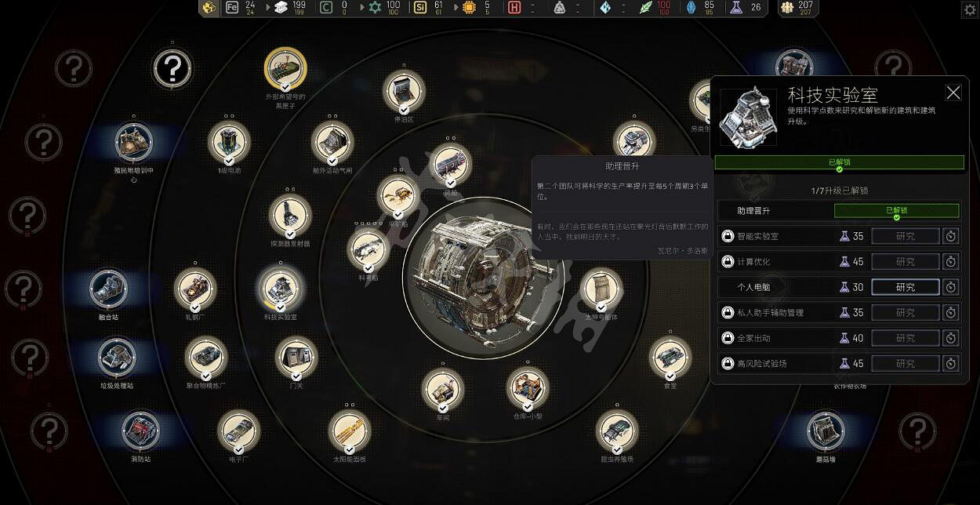Click the timer icon beside 智能实验室
Screen dimensions: 980x505
950,236
